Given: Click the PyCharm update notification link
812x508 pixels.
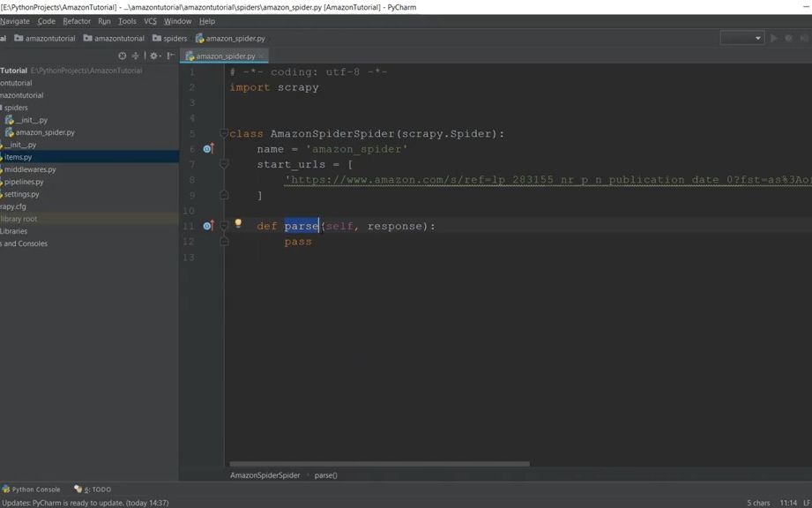Looking at the screenshot, I should click(x=84, y=502).
